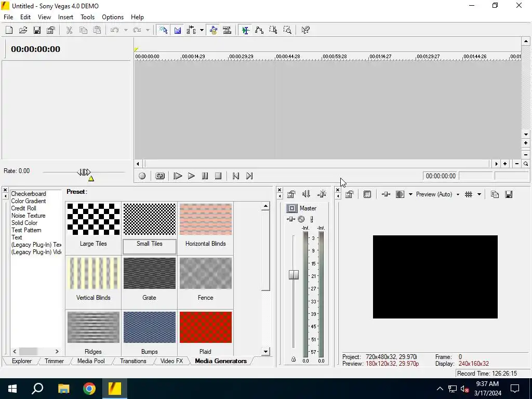Open the Insert menu
This screenshot has width=532, height=399.
(x=65, y=17)
